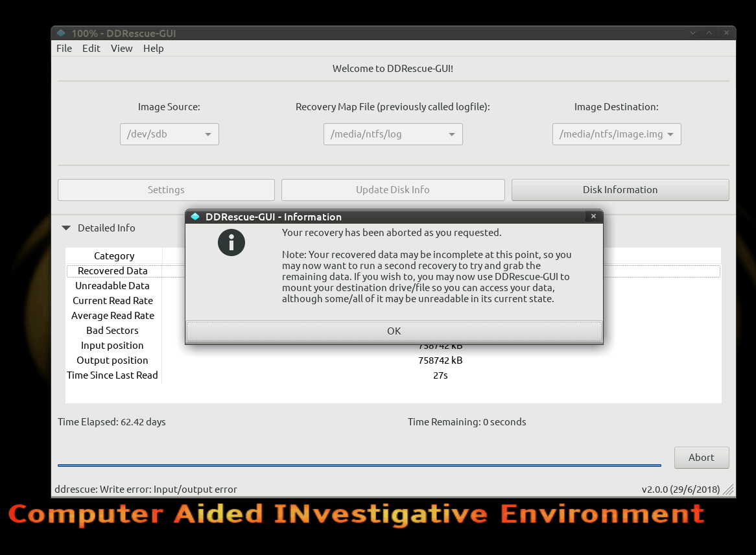This screenshot has height=555, width=756.
Task: Open the Image Destination image.img dropdown
Action: coord(617,134)
